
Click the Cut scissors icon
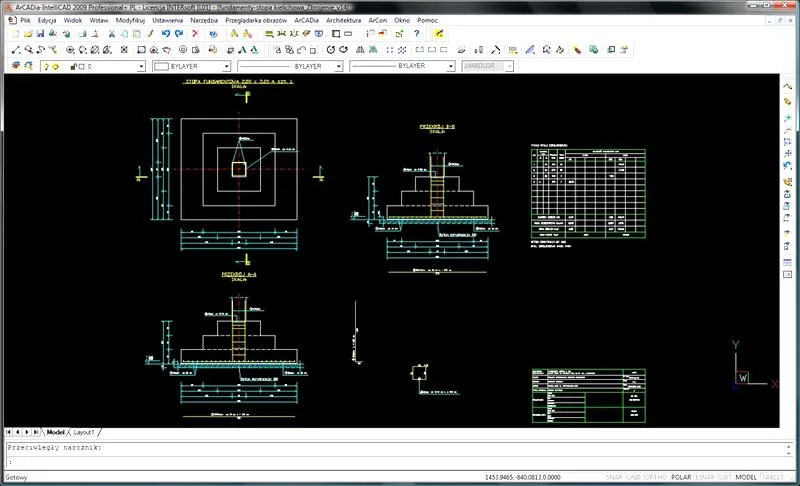111,34
